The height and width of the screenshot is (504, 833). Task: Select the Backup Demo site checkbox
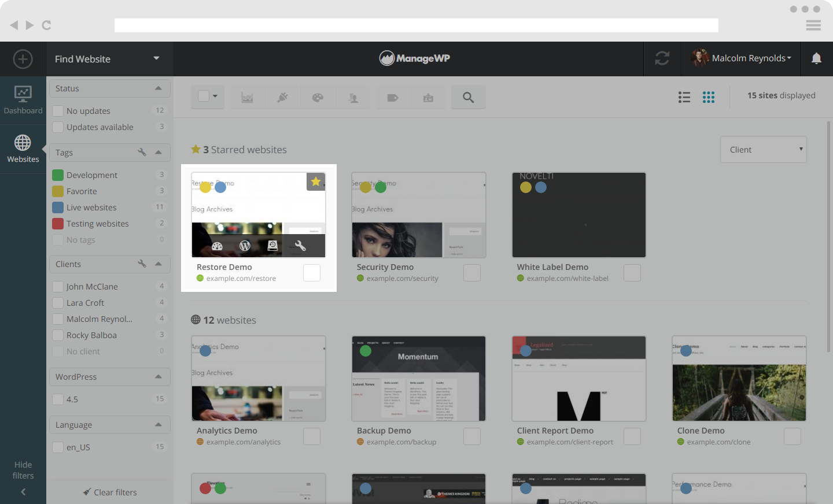[472, 436]
